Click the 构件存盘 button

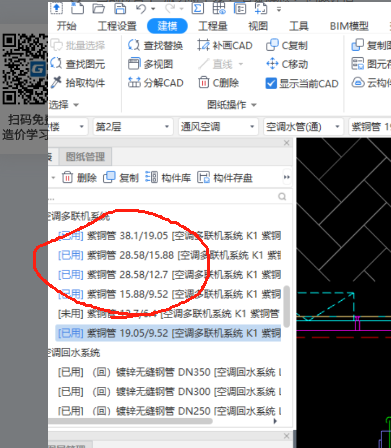225,178
